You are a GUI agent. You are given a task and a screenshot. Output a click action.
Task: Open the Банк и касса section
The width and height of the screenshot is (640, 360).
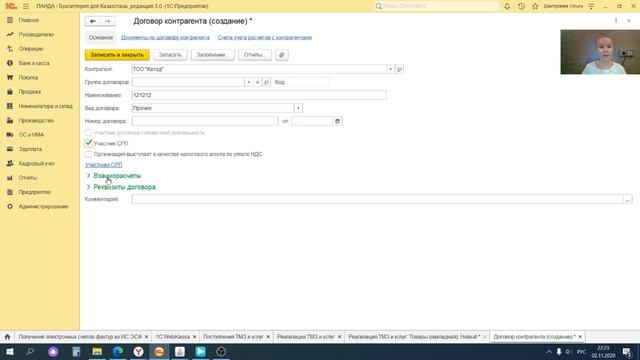(x=34, y=63)
